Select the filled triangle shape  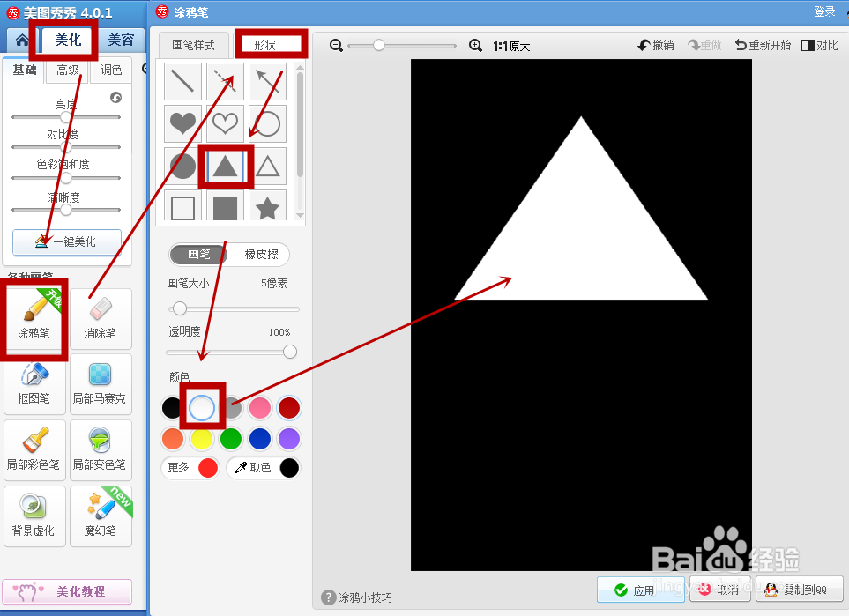click(225, 166)
